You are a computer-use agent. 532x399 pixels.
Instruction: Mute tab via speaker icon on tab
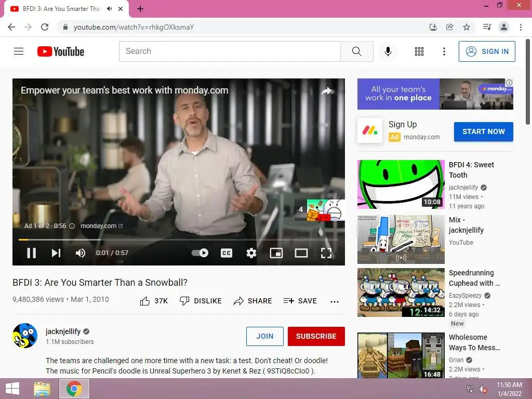(x=109, y=9)
